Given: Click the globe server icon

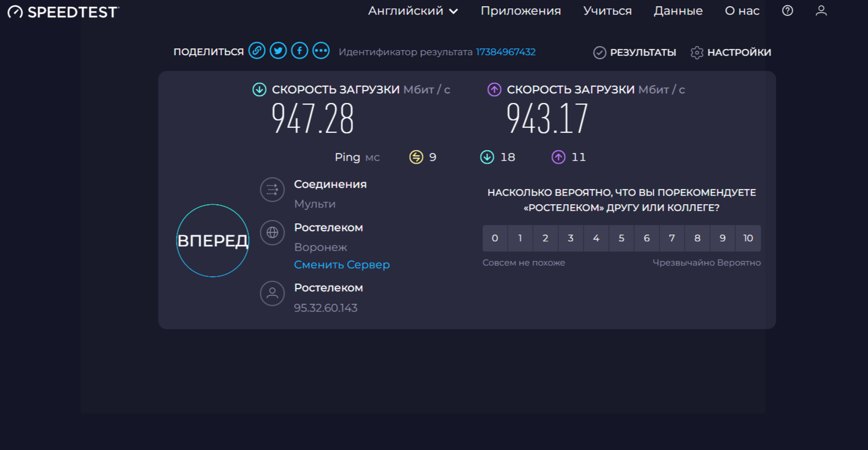Looking at the screenshot, I should (x=272, y=232).
